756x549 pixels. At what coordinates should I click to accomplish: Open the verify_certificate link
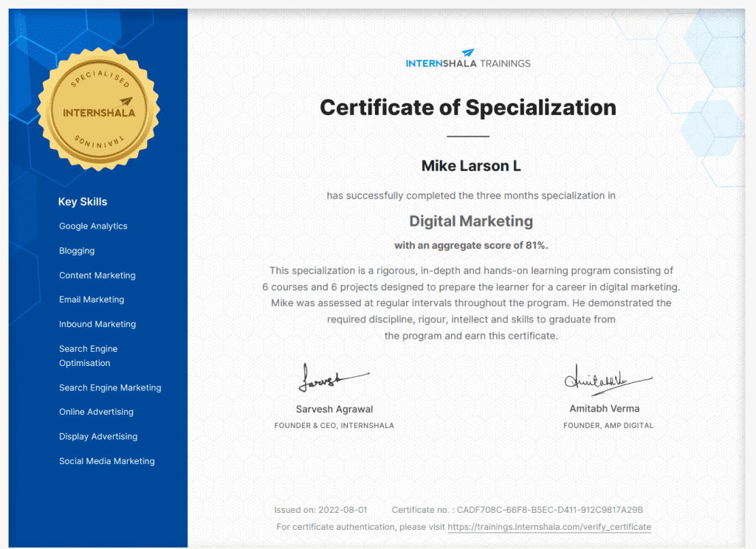point(549,527)
